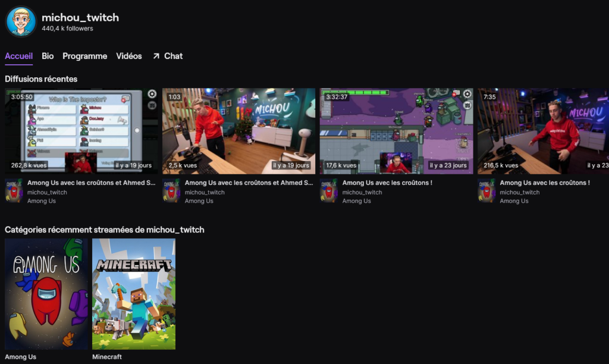609x364 pixels.
Task: Open the Chat pop-out link
Action: click(168, 56)
